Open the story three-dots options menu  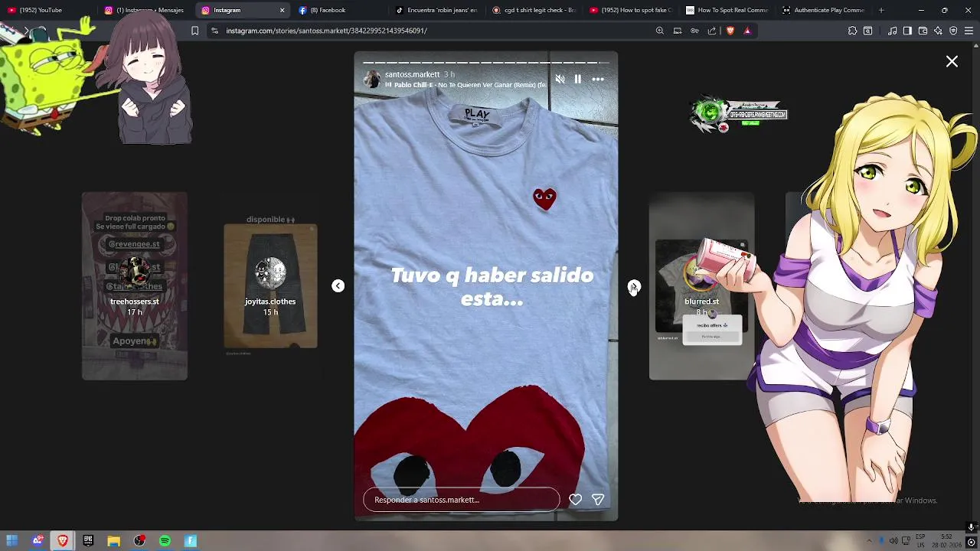click(598, 79)
